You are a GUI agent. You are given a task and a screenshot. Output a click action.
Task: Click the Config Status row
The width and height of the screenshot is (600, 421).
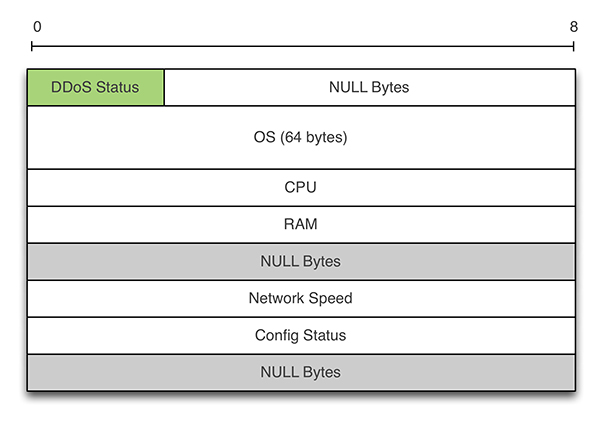(x=301, y=336)
